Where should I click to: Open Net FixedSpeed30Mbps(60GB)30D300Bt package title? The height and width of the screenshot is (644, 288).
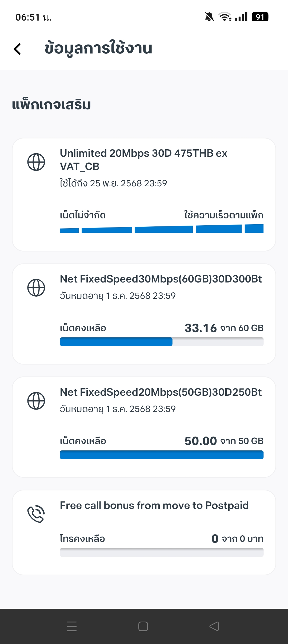point(161,279)
